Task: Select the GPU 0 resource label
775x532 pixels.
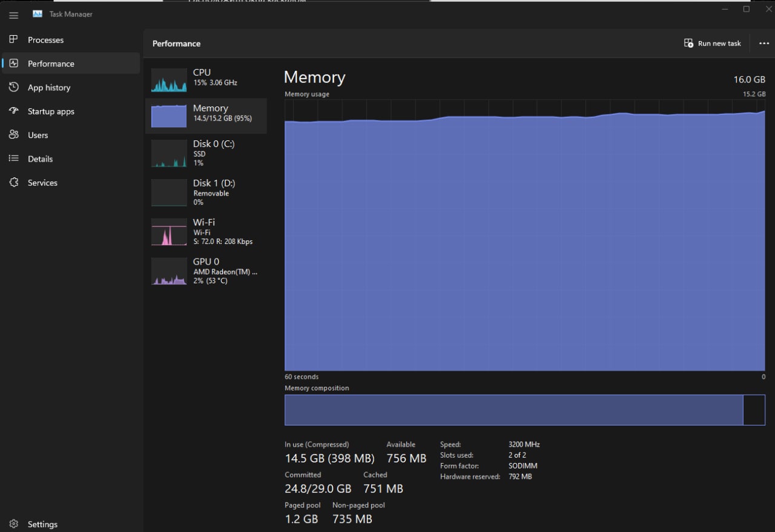Action: pyautogui.click(x=206, y=261)
